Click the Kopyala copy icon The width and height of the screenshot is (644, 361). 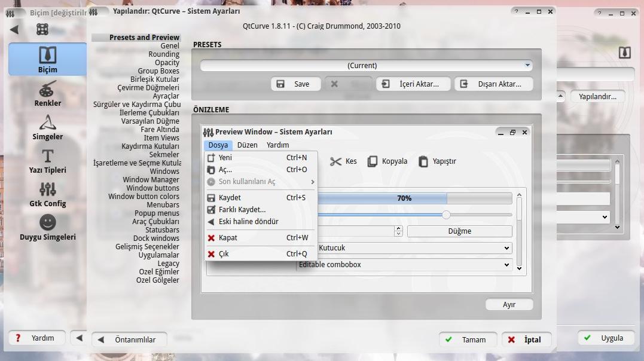[x=372, y=161]
